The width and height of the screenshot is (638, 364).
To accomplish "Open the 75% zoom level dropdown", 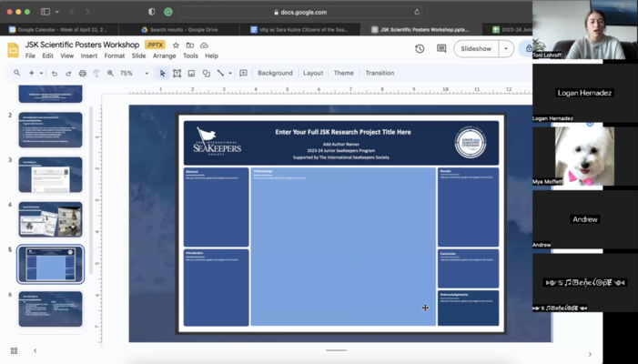I will tap(135, 73).
